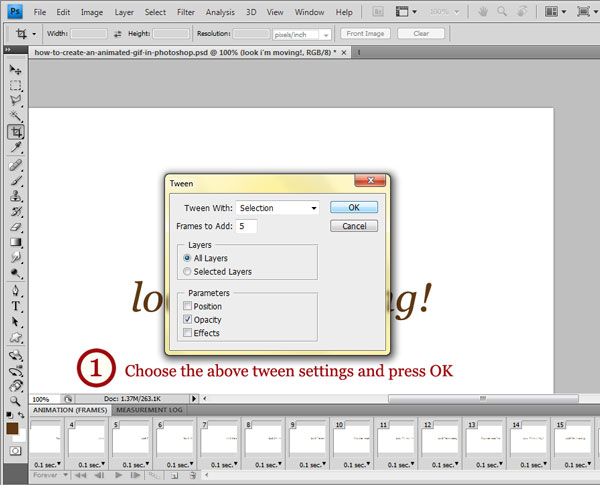Tick the Effects parameter checkbox

[x=187, y=333]
